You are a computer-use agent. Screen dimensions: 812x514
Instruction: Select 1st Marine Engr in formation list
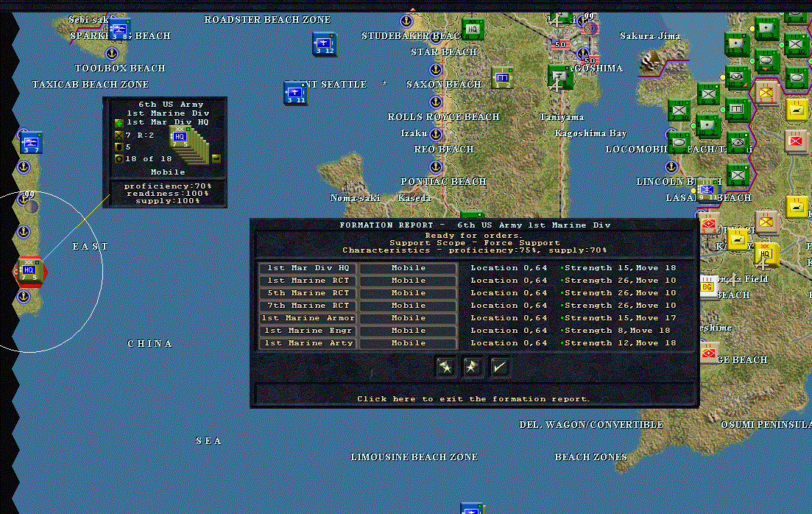(x=308, y=331)
